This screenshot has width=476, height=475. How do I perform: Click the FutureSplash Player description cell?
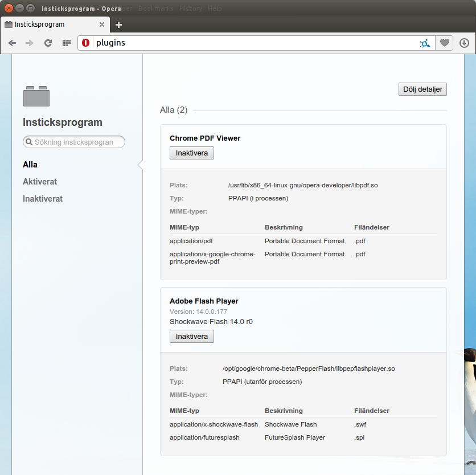tap(295, 437)
